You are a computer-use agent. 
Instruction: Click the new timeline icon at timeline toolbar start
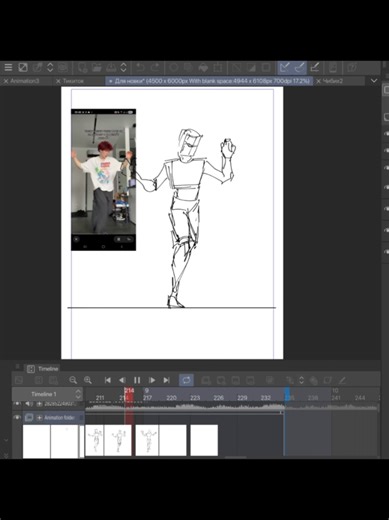click(19, 380)
